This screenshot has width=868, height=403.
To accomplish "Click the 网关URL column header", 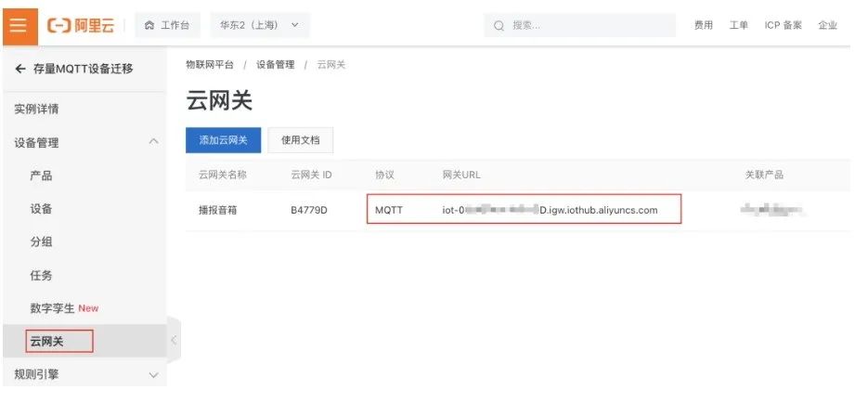I will pos(461,175).
